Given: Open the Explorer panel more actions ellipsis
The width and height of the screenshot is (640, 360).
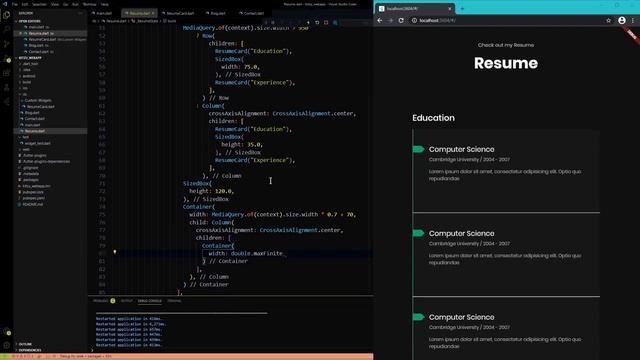Looking at the screenshot, I should 80,13.
